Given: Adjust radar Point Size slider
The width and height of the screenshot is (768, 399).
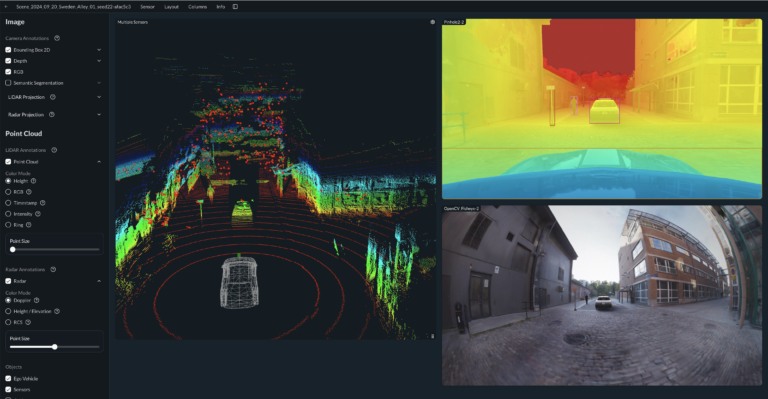Looking at the screenshot, I should pos(54,347).
